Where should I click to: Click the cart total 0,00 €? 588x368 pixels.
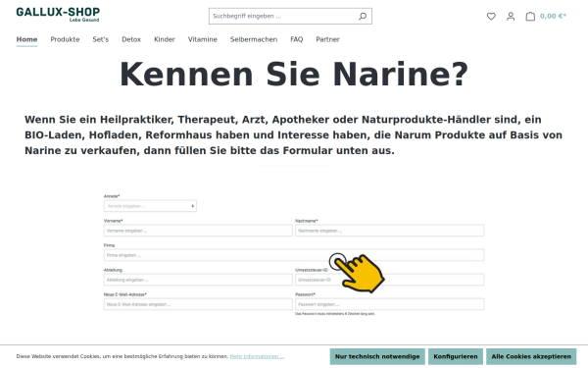coord(553,16)
